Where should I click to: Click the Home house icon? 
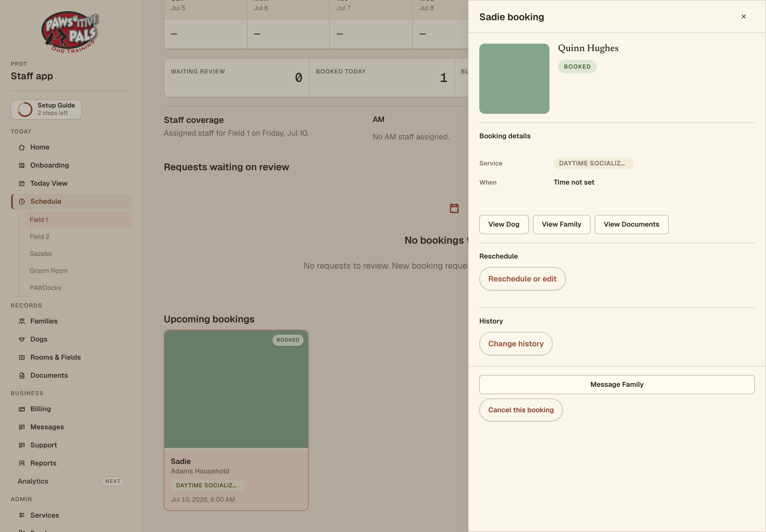pyautogui.click(x=22, y=147)
